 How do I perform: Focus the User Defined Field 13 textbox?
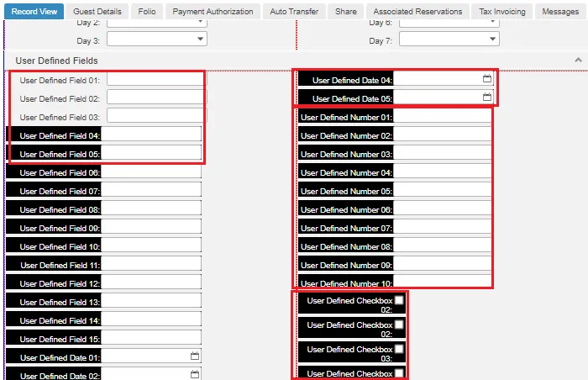pyautogui.click(x=151, y=300)
